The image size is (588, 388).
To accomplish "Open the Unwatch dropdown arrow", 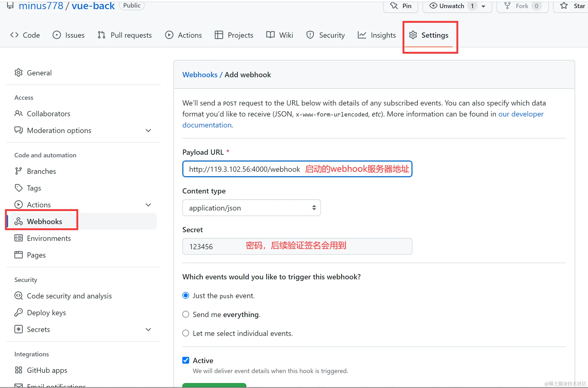I will pos(483,6).
